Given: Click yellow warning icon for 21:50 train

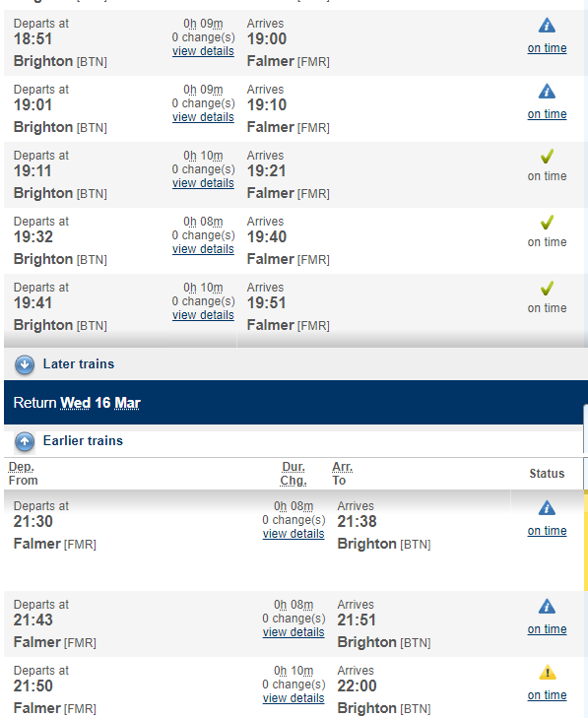Looking at the screenshot, I should point(548,673).
